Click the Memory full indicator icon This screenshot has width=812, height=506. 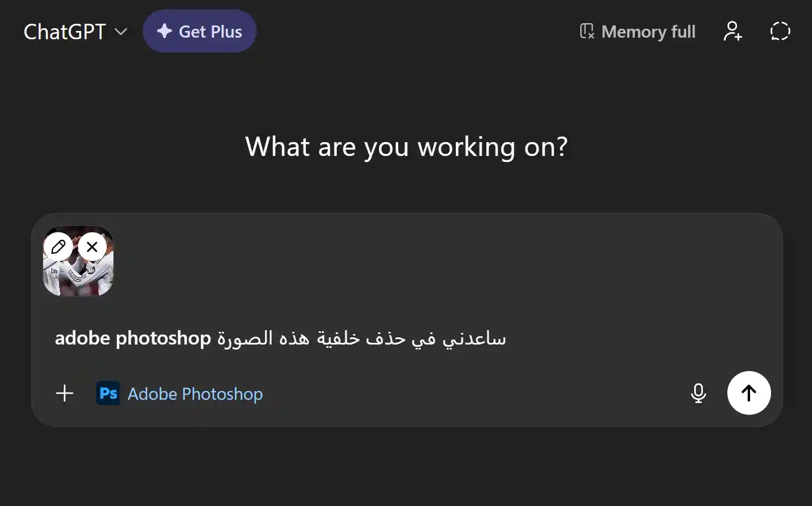pyautogui.click(x=585, y=32)
